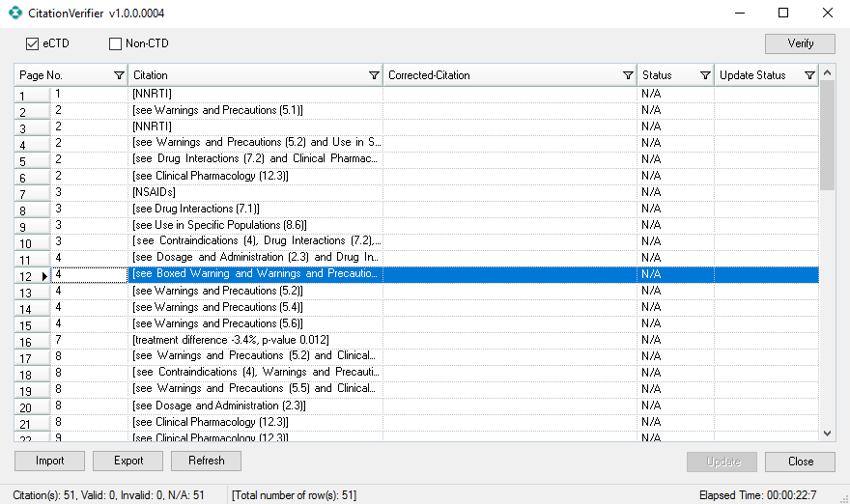Select '[see Clinical Pharmacology (12.3)]' in row 6
Screen dimensions: 850x504
click(x=255, y=176)
